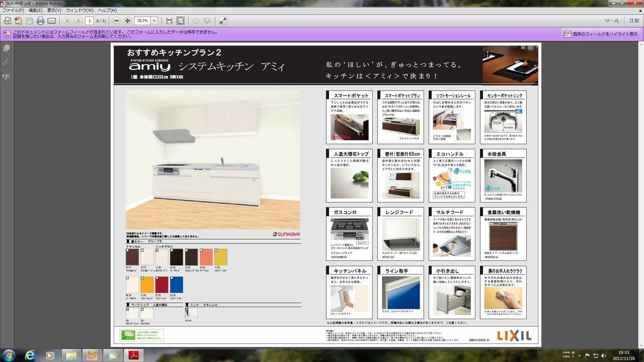Toggle the first worktop GA checkbox
Viewport: 644px width, 362px height.
point(127,309)
